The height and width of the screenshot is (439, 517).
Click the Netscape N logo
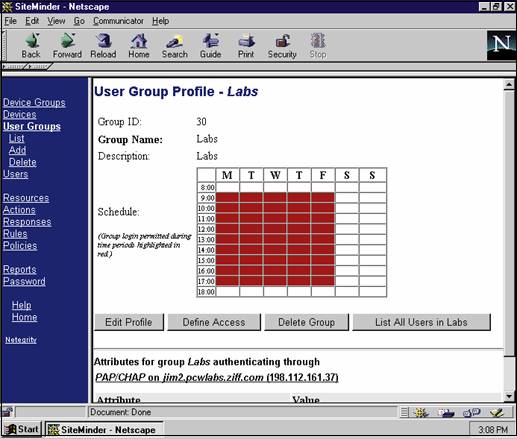point(501,45)
